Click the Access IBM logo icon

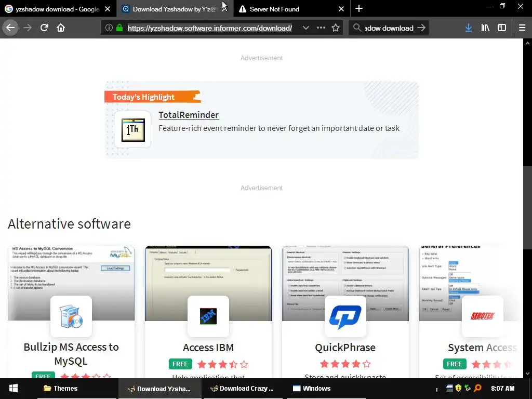pos(208,316)
